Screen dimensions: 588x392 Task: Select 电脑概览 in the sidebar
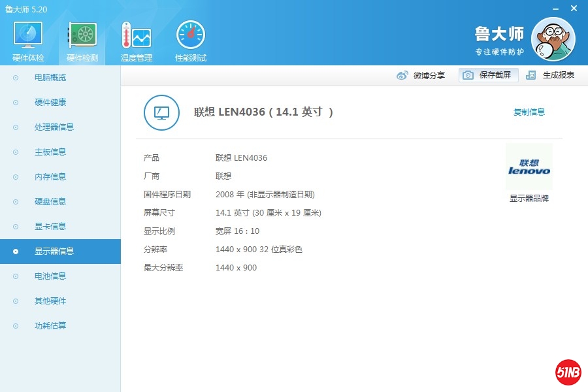(x=50, y=78)
